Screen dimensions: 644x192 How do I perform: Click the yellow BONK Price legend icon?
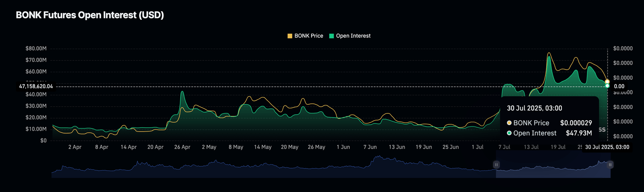point(290,36)
